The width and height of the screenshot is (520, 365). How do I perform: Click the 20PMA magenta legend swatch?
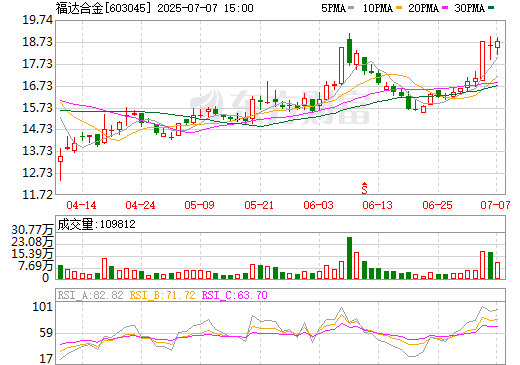click(445, 7)
